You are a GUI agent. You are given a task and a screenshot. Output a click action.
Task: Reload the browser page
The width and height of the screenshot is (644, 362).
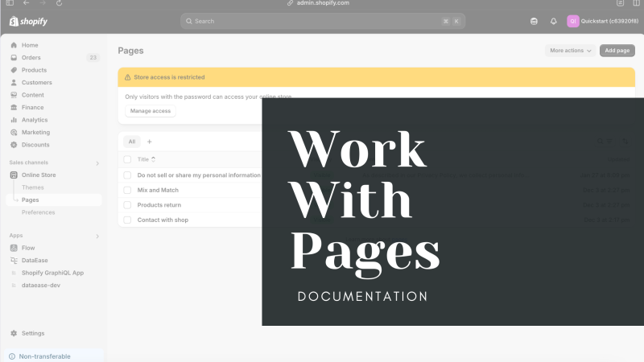click(x=59, y=3)
